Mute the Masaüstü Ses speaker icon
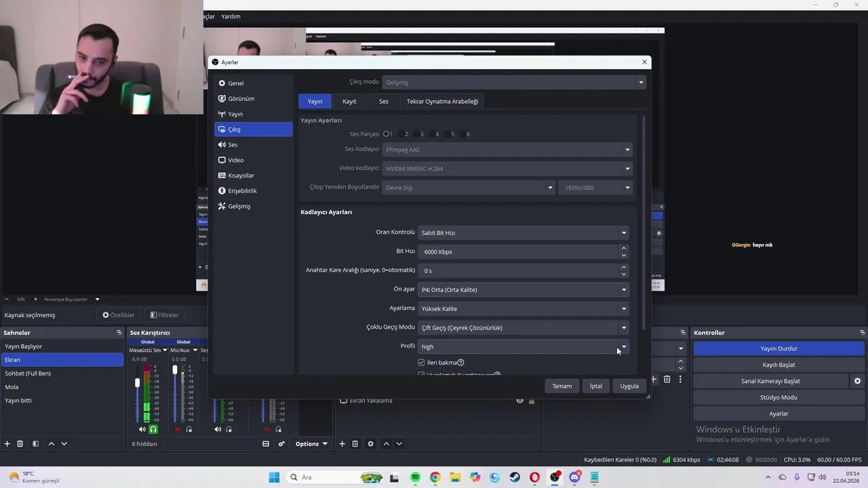This screenshot has height=488, width=868. pos(142,429)
